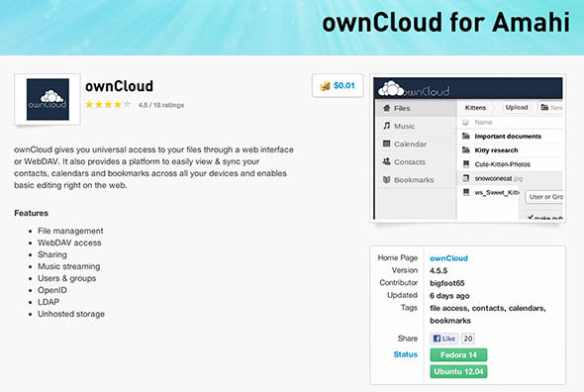
Task: Click the ownCloud cloud logo in screenshot
Action: point(414,89)
